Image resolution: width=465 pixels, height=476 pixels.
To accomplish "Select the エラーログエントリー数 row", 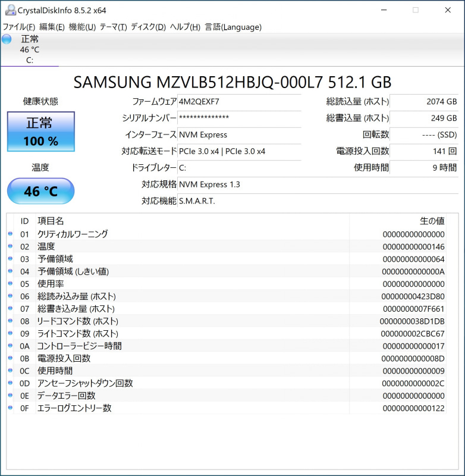I will (227, 408).
